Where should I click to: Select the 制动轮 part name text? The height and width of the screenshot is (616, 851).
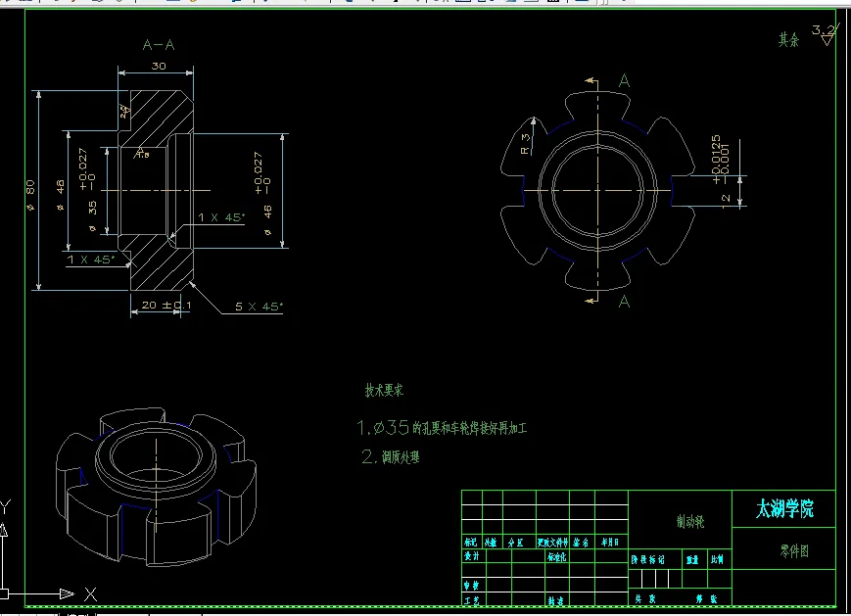tap(690, 522)
